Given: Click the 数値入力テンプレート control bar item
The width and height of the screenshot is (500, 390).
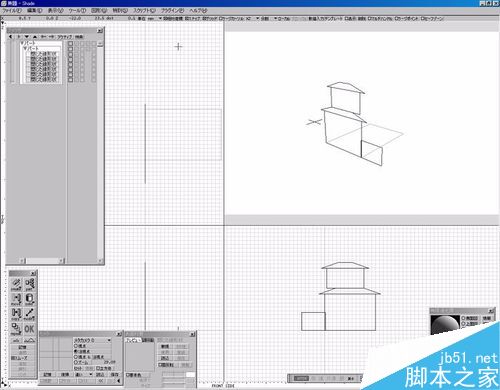Looking at the screenshot, I should coord(325,19).
